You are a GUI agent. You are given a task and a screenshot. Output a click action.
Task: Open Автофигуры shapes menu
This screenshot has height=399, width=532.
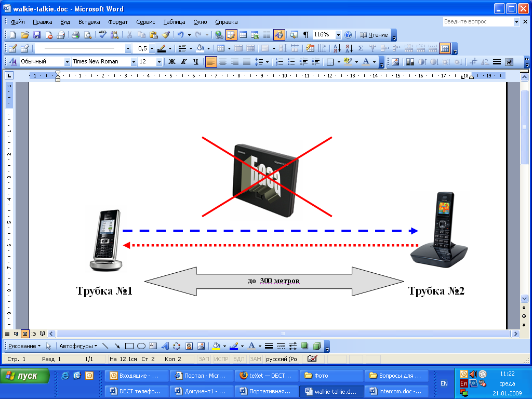coord(78,346)
